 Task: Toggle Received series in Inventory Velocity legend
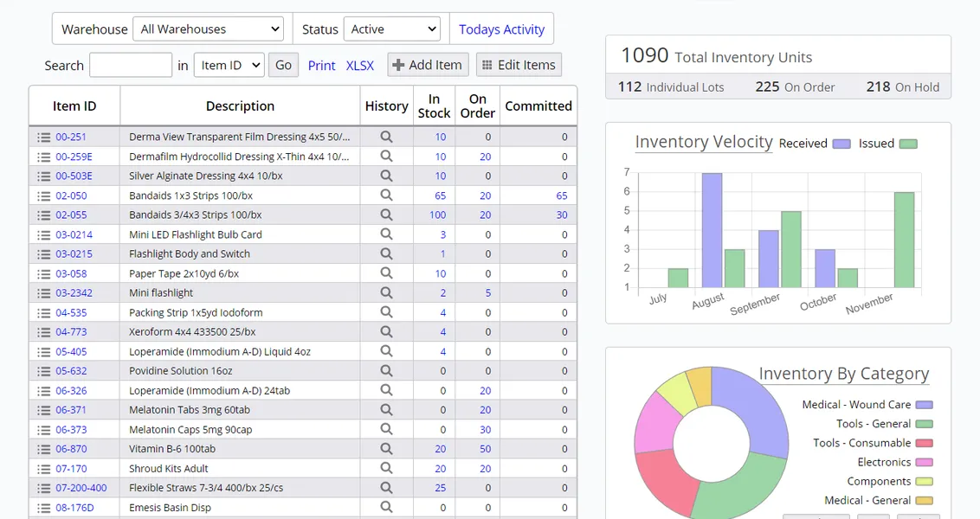click(841, 144)
